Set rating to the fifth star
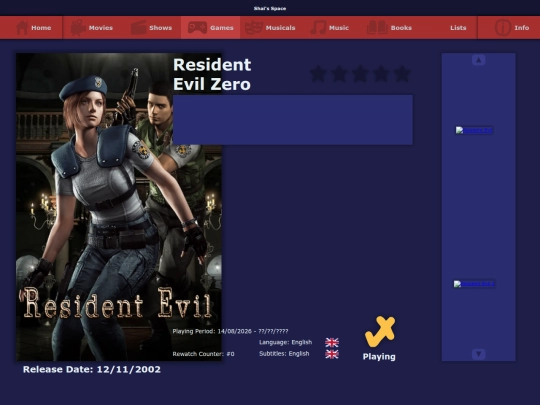This screenshot has height=405, width=540. tap(402, 74)
